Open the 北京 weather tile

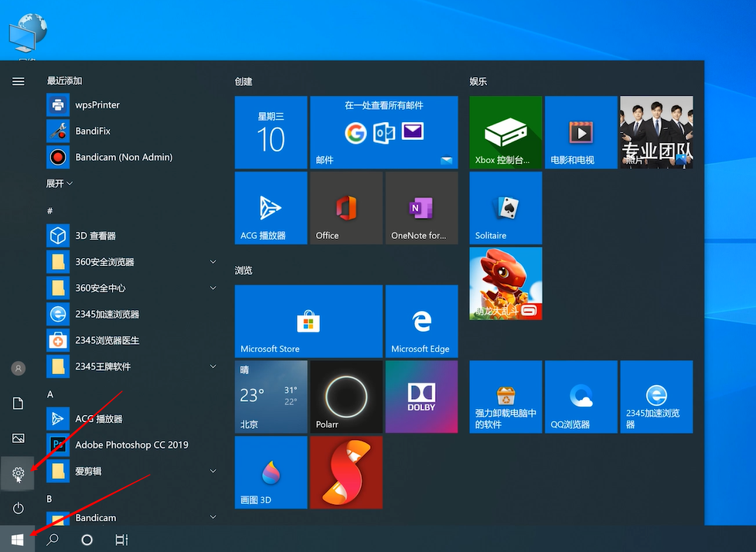pos(271,397)
